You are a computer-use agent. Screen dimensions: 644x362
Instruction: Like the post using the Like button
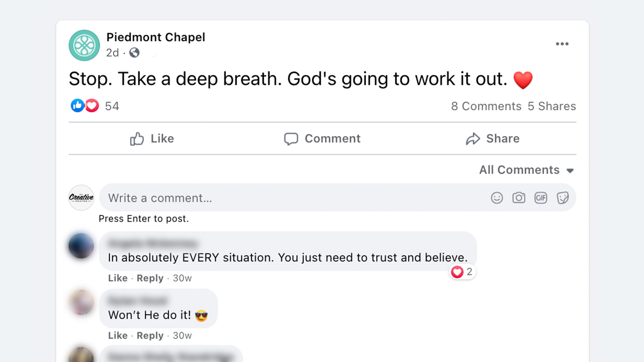click(x=152, y=138)
